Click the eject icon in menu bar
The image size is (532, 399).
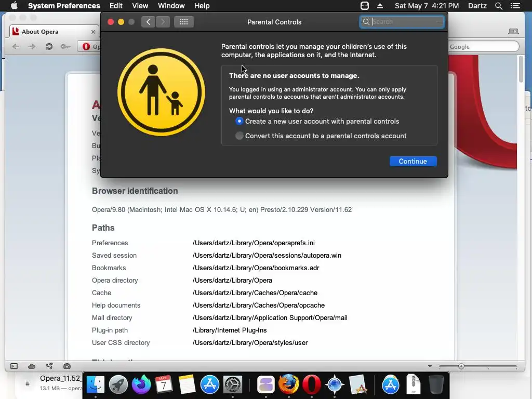[x=380, y=6]
